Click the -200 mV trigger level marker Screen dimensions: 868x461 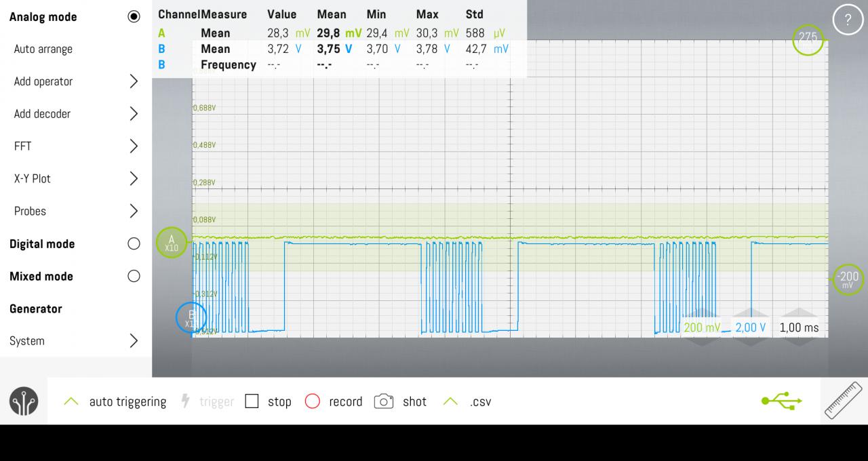(848, 279)
